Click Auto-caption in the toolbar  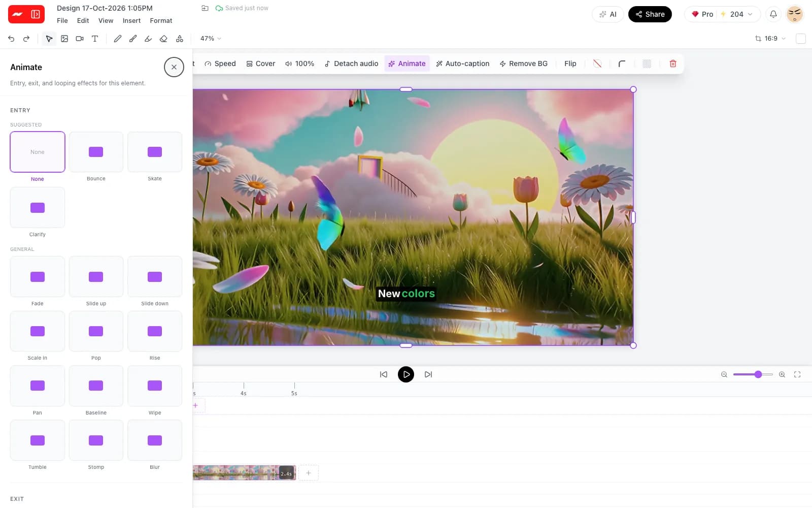tap(462, 63)
